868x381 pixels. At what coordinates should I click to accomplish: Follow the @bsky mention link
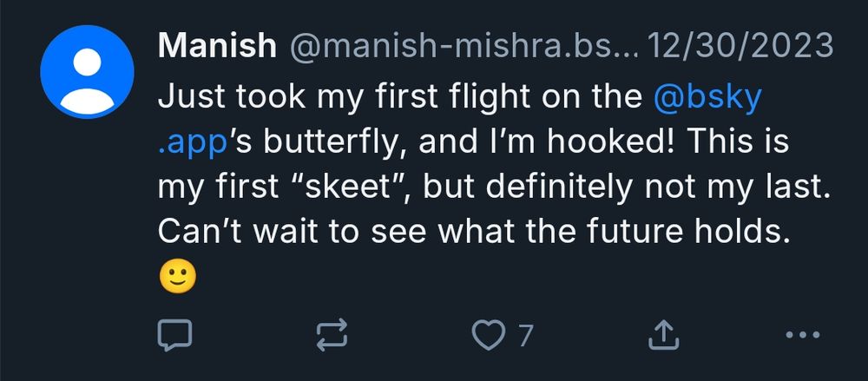coord(707,98)
